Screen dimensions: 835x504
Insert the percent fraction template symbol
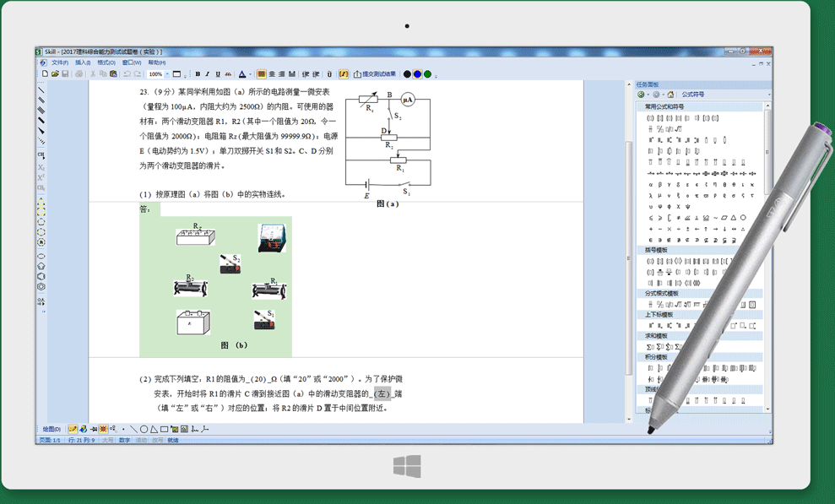click(659, 129)
